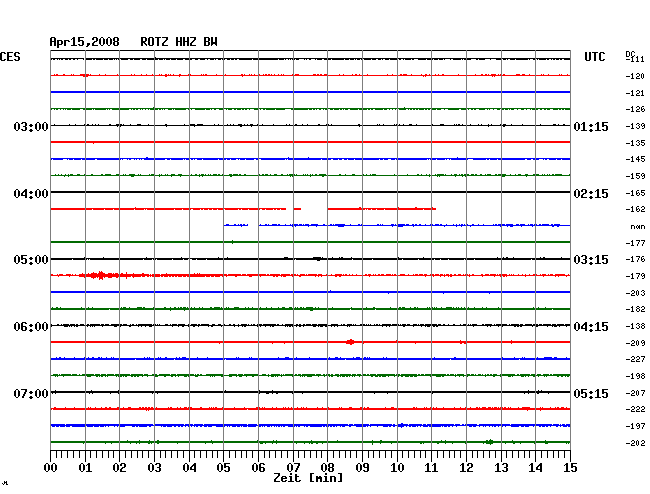This screenshot has width=650, height=494.
Task: Click the red spike between minutes 08 and 09
Action: (350, 342)
